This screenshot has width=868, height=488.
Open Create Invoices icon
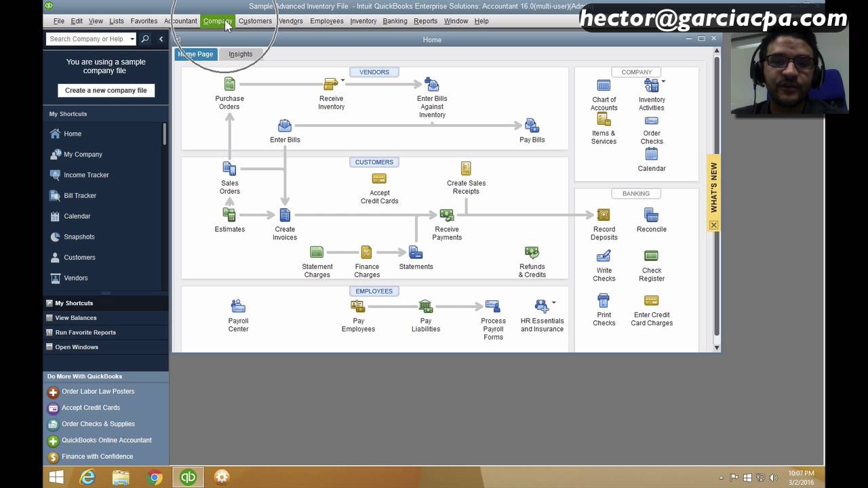click(285, 215)
